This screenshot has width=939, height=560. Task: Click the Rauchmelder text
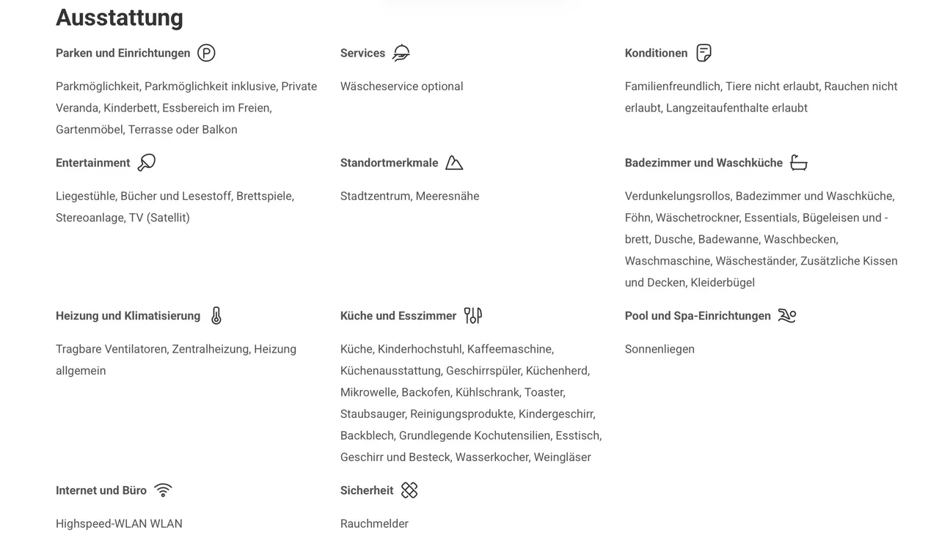(x=374, y=524)
